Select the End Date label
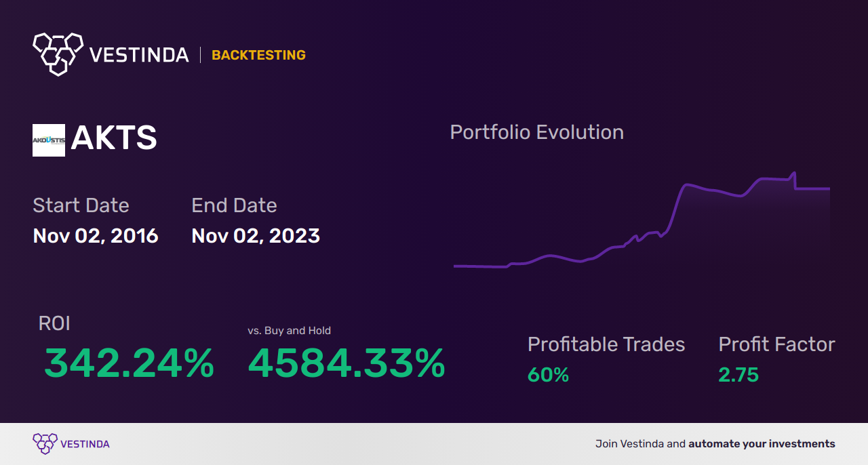The height and width of the screenshot is (465, 868). tap(234, 205)
